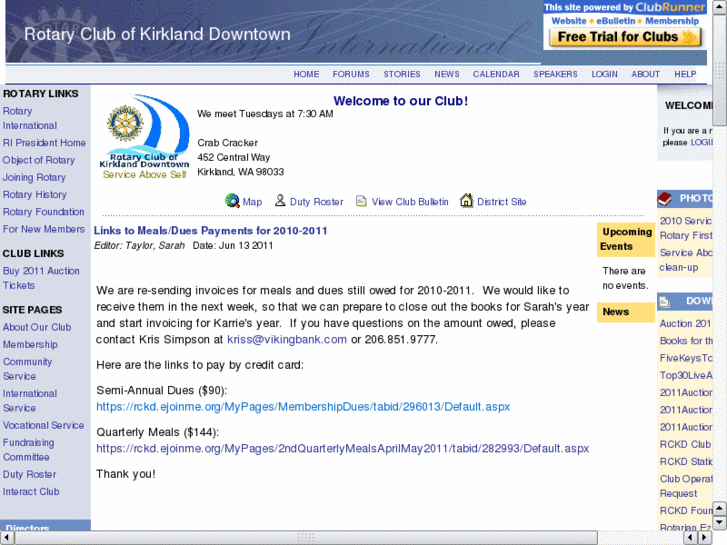This screenshot has width=727, height=545.
Task: Click the District Site house icon
Action: (466, 200)
